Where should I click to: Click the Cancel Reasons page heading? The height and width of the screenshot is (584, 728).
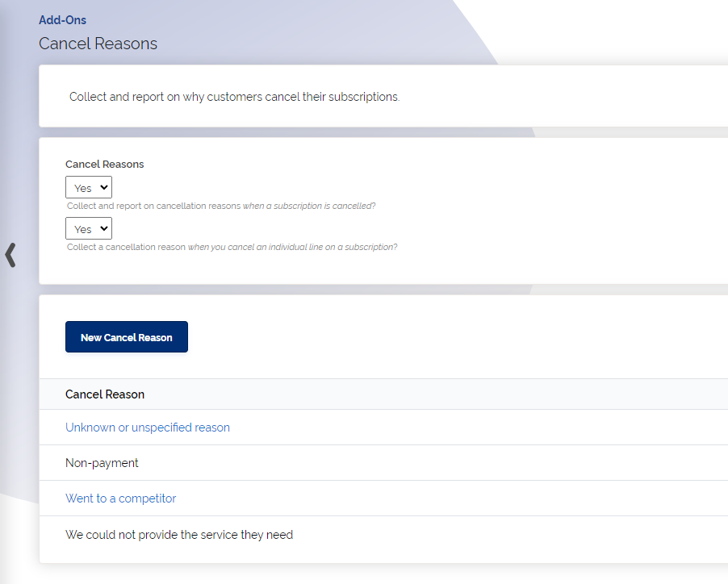pyautogui.click(x=98, y=44)
